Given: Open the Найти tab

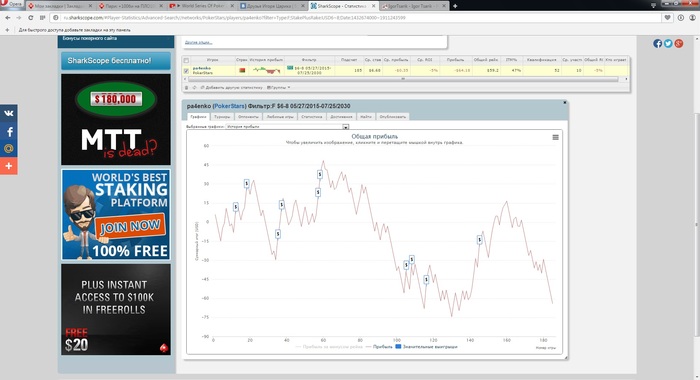Looking at the screenshot, I should (x=366, y=117).
